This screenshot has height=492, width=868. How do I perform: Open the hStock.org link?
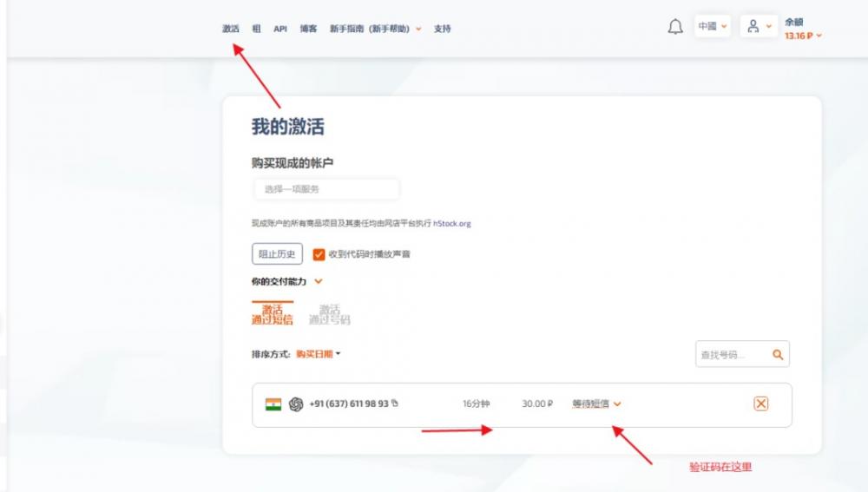[x=451, y=224]
